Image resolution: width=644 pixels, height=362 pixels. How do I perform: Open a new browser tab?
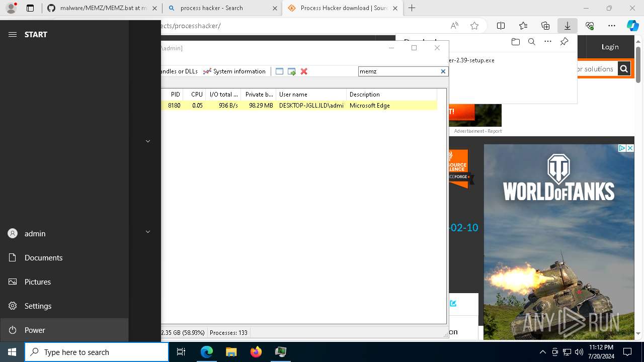point(412,8)
